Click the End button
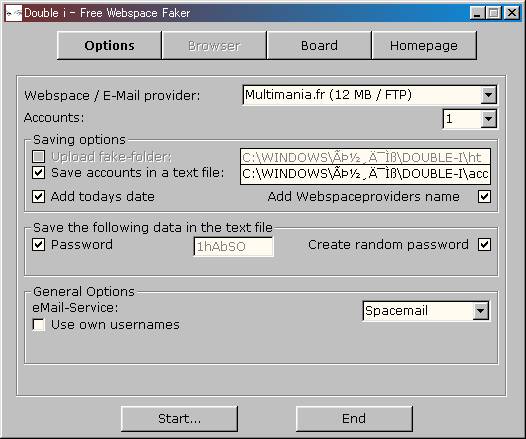The height and width of the screenshot is (439, 526). [x=354, y=419]
